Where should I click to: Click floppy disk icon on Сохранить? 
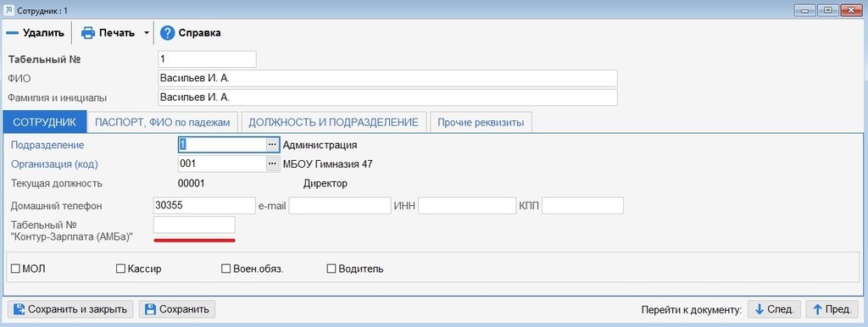click(150, 309)
